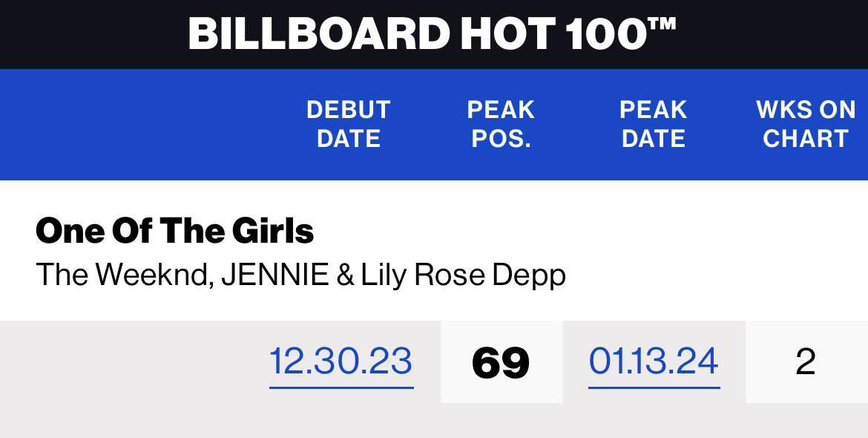This screenshot has height=438, width=868.
Task: Click the weeks on chart value 2
Action: click(806, 362)
